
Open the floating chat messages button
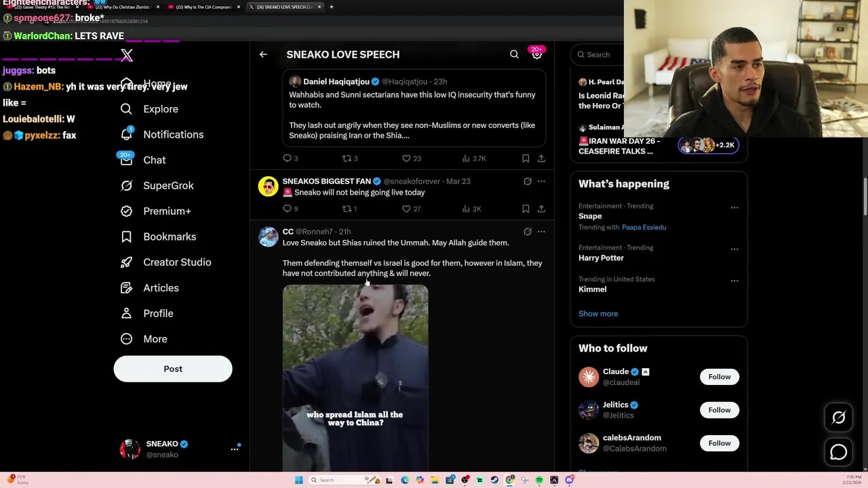[839, 452]
